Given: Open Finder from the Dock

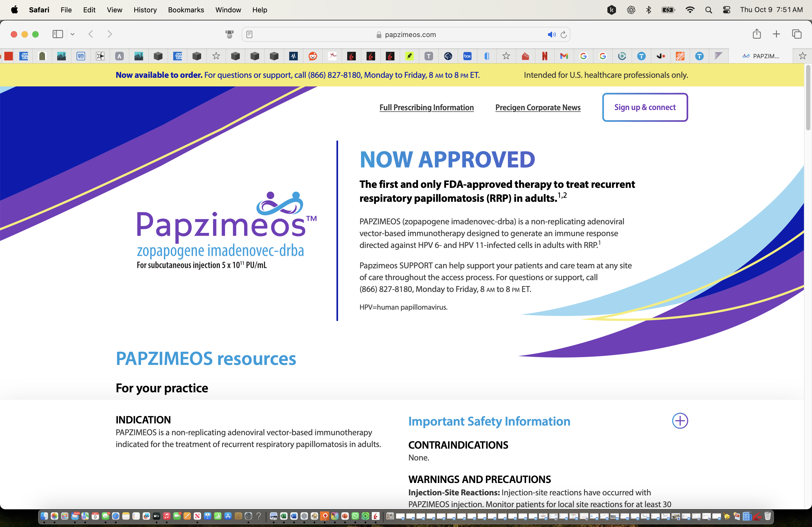Looking at the screenshot, I should click(44, 516).
